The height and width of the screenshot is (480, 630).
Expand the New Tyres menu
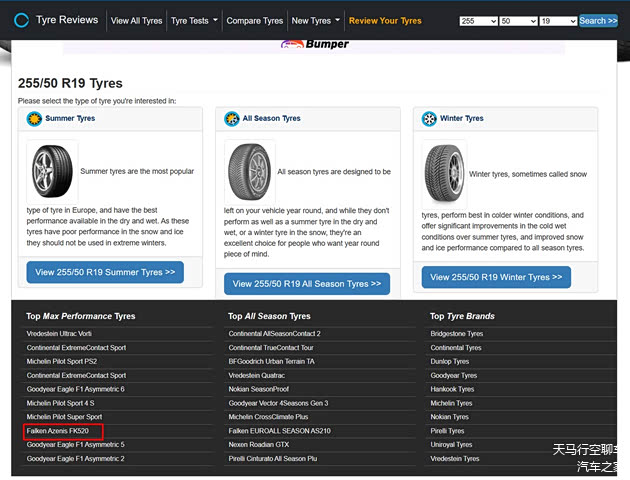point(316,21)
